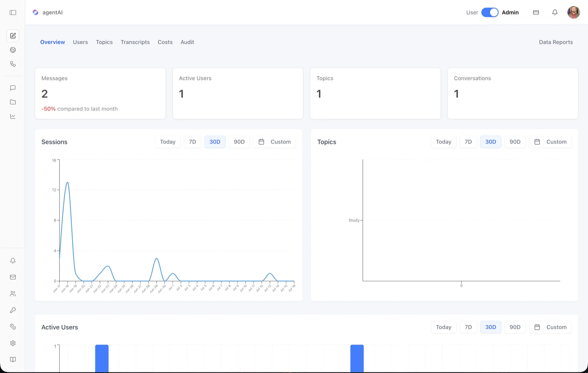Switch to the Transcripts tab

(x=135, y=42)
